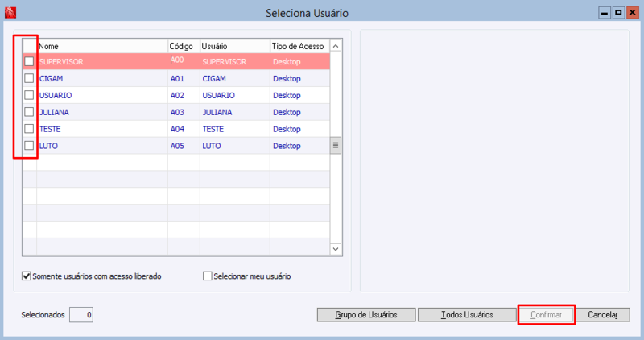Tick the JULIANA row checkbox
Image resolution: width=644 pixels, height=340 pixels.
click(29, 112)
